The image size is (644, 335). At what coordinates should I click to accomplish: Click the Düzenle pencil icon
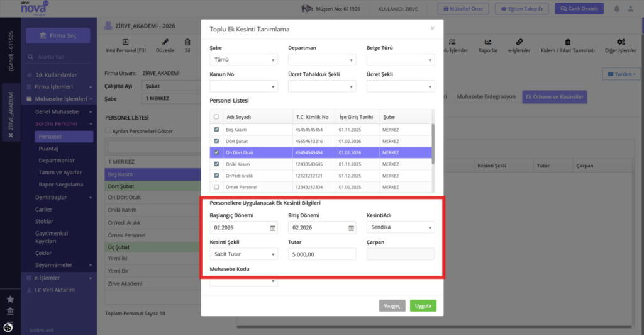coord(165,42)
